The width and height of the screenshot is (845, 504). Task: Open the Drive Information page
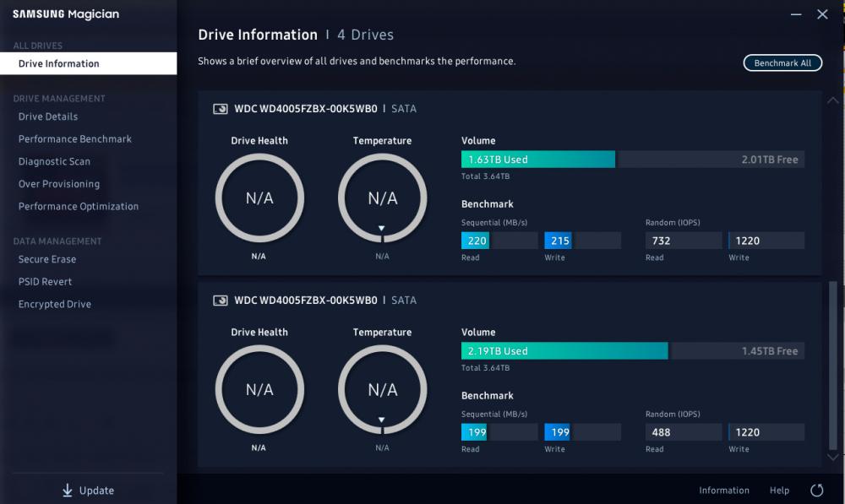(x=89, y=63)
